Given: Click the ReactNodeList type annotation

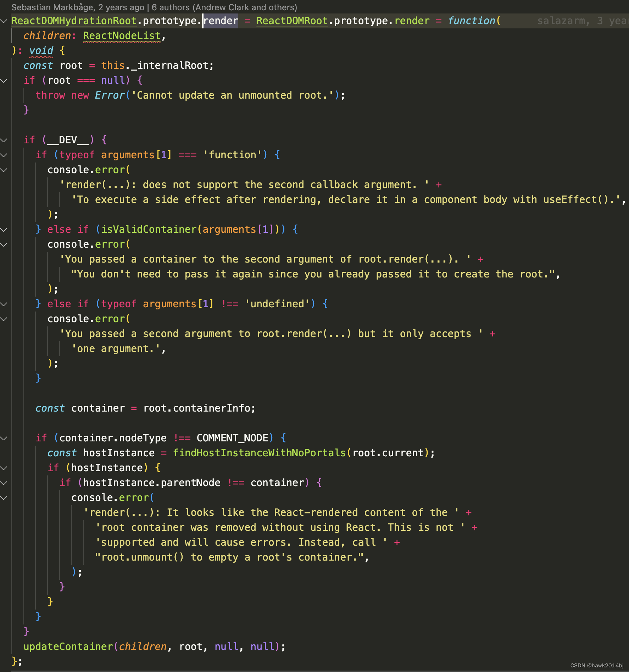Looking at the screenshot, I should tap(122, 36).
